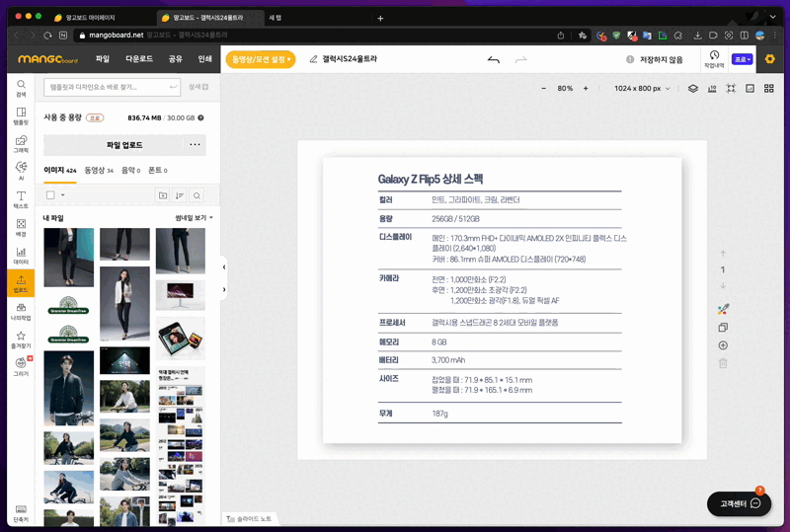
Task: Open a new browser tab with plus
Action: click(380, 18)
